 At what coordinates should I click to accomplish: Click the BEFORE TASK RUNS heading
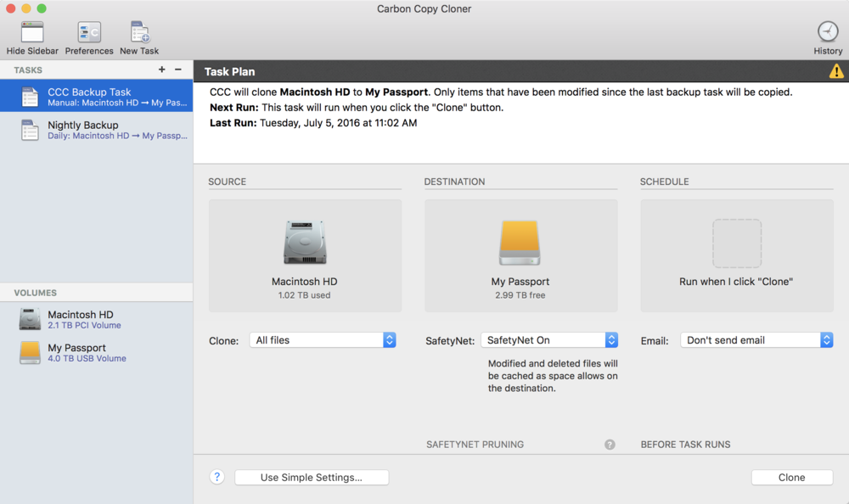[x=685, y=445]
